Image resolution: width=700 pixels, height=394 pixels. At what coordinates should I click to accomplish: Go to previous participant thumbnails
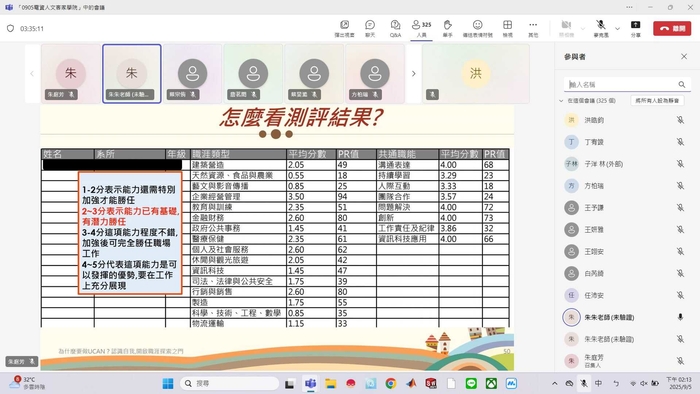[32, 74]
